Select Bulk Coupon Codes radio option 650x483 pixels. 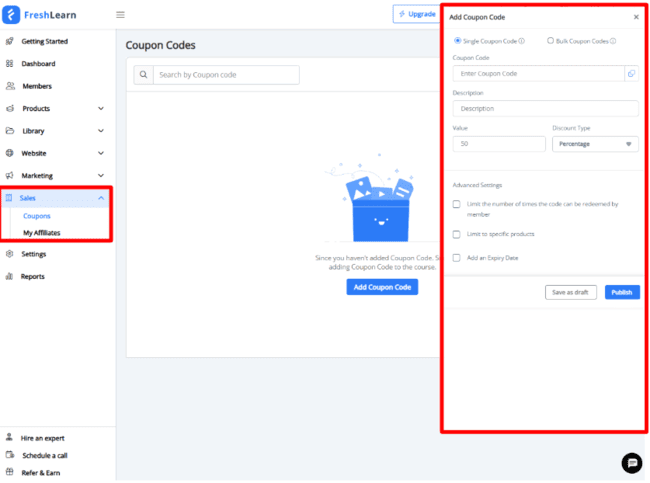pos(551,41)
